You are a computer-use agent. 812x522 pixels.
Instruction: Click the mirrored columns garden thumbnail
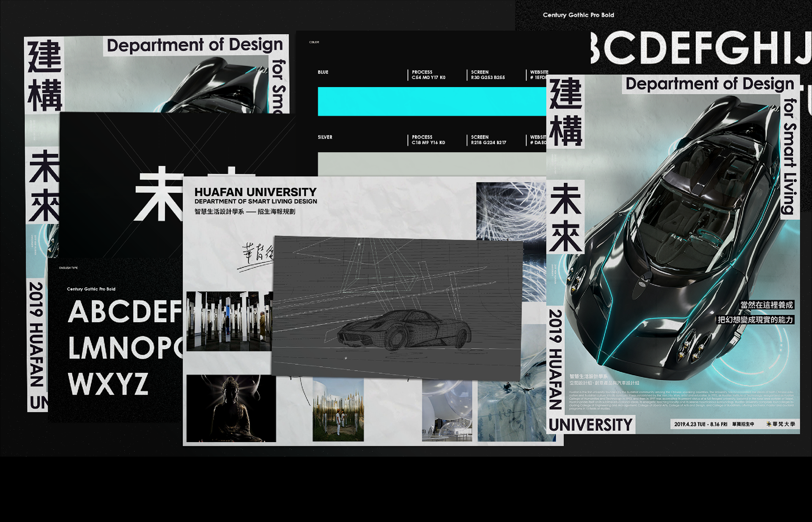click(x=338, y=409)
